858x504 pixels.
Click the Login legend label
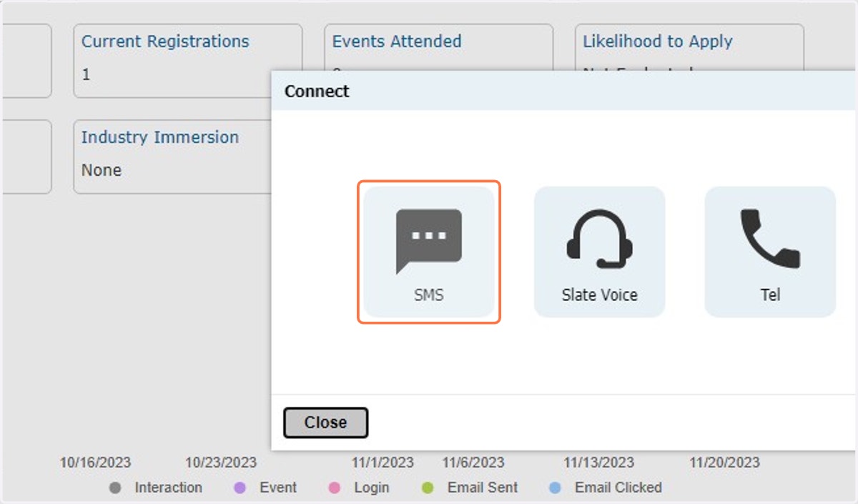[x=372, y=488]
